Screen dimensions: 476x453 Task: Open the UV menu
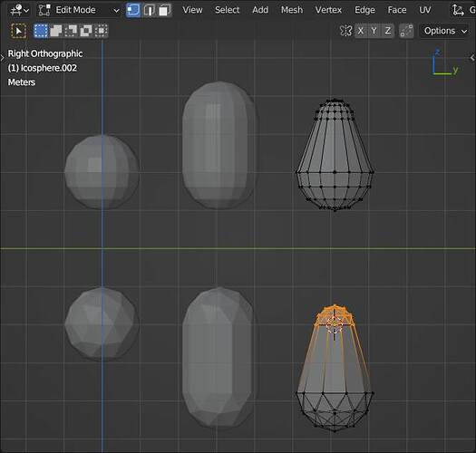coord(424,10)
